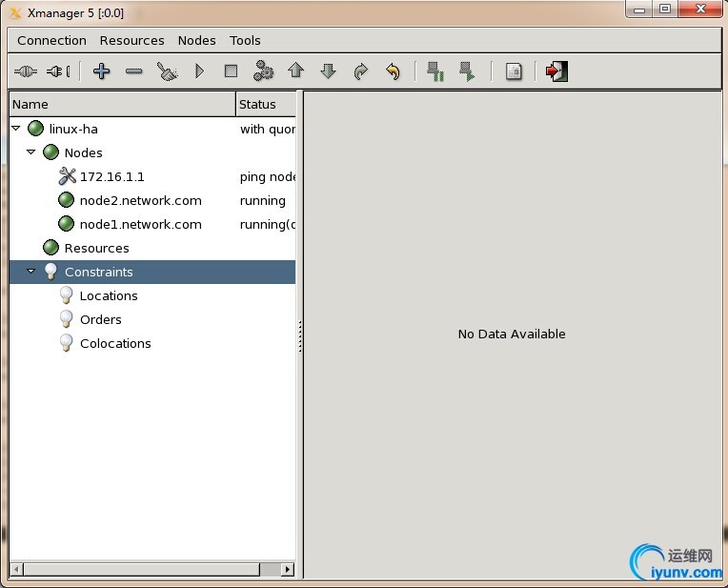Click the horizontal scrollbar right arrow
This screenshot has height=588, width=728.
pyautogui.click(x=288, y=569)
